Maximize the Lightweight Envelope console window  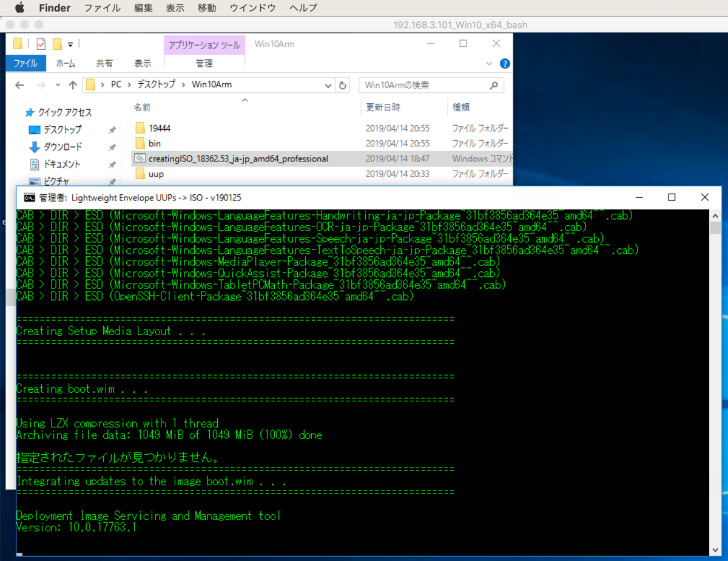(x=672, y=197)
